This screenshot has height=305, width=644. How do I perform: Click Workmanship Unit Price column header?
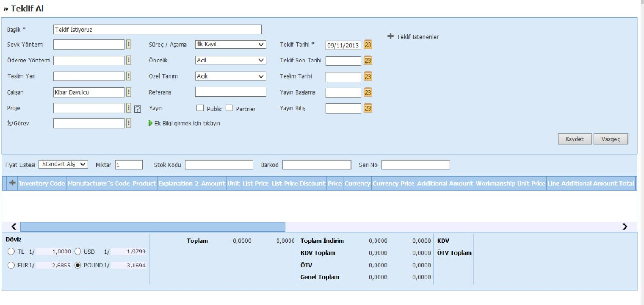pyautogui.click(x=510, y=183)
